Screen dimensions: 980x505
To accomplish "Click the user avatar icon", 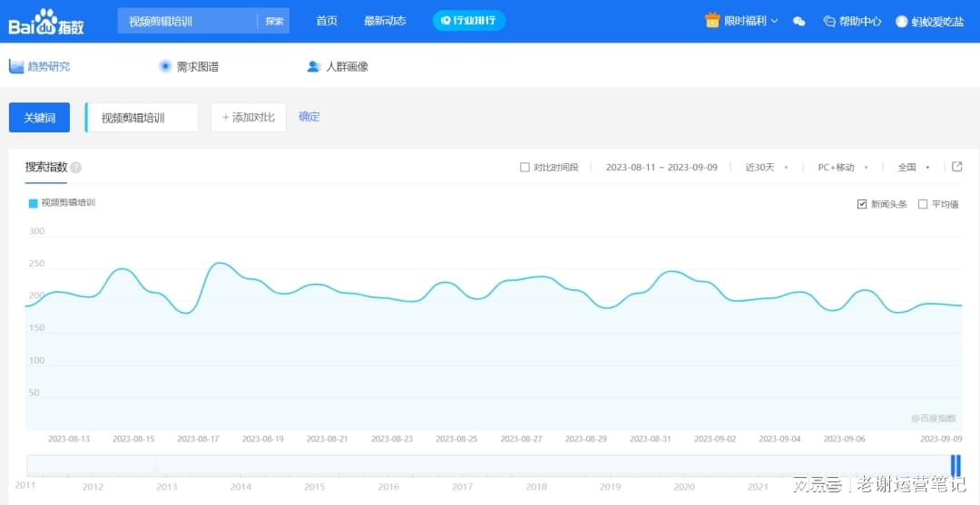I will (x=901, y=21).
